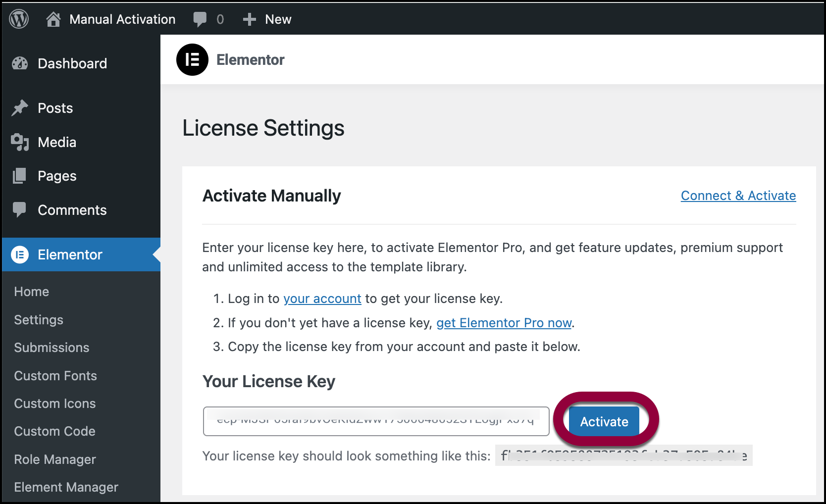Click the Posts pushpin icon
826x504 pixels.
coord(20,108)
